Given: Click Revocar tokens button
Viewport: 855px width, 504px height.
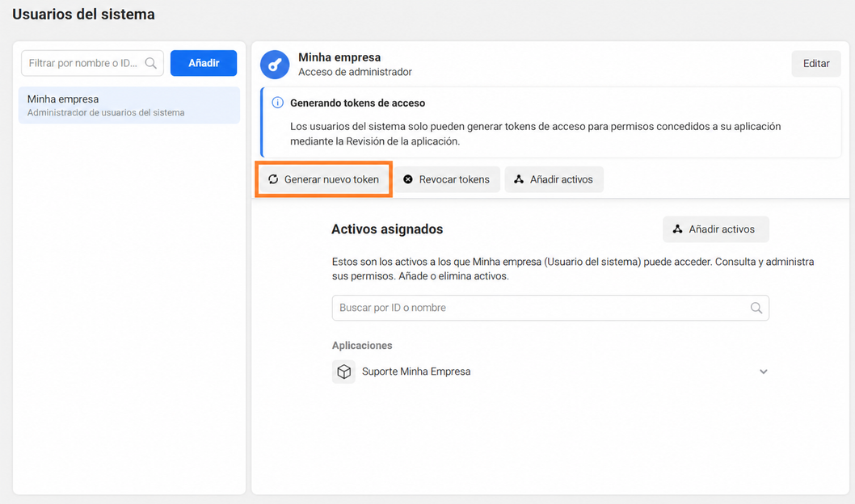Looking at the screenshot, I should point(447,179).
